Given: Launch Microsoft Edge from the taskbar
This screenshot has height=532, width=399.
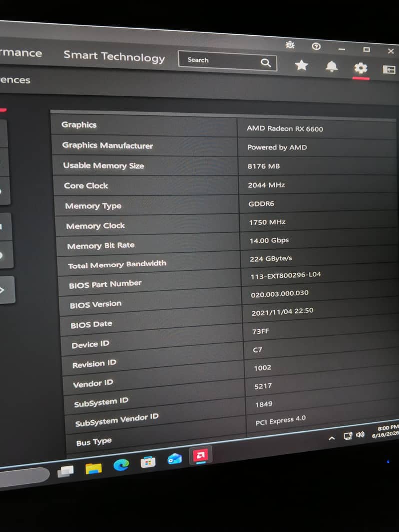Looking at the screenshot, I should click(121, 465).
